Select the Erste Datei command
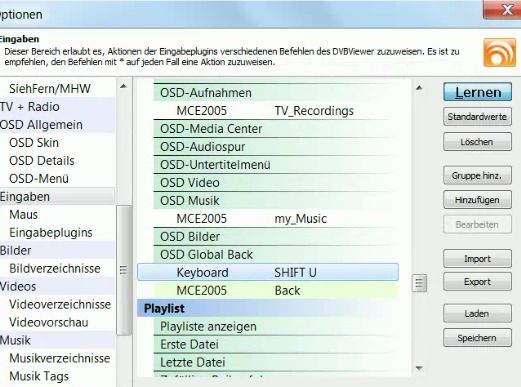Viewport: 521px width, 387px height. (276, 345)
